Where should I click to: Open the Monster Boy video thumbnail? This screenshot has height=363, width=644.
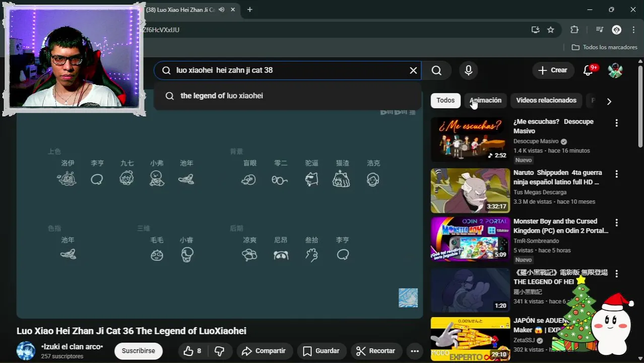tap(470, 239)
